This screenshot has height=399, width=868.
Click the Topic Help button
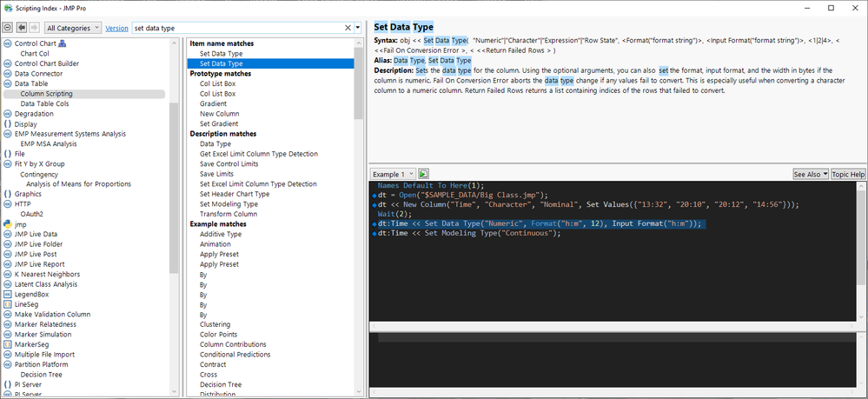coord(848,174)
